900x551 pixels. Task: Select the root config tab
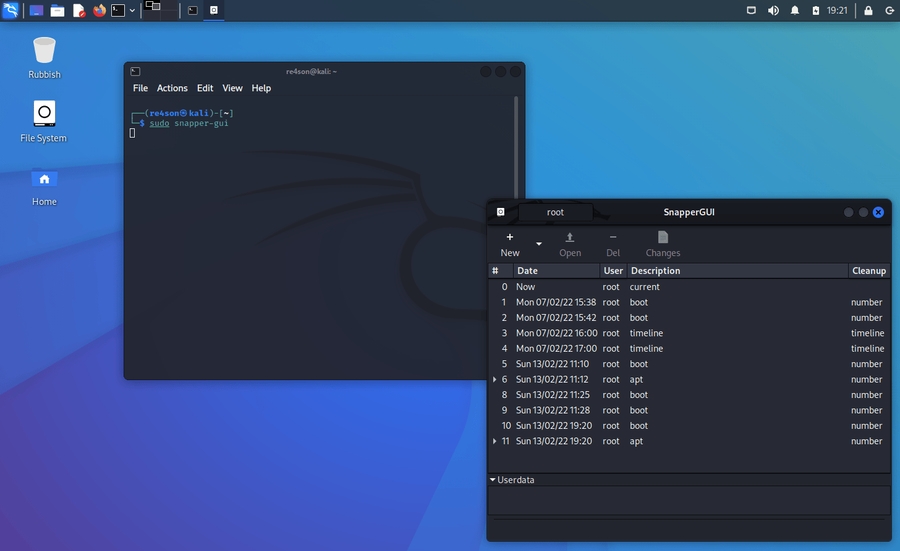pos(555,212)
